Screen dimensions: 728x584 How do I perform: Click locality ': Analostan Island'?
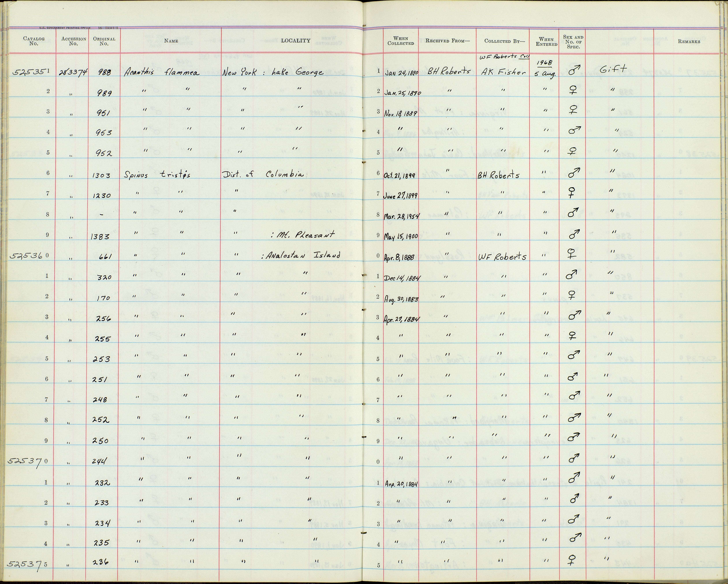point(301,256)
